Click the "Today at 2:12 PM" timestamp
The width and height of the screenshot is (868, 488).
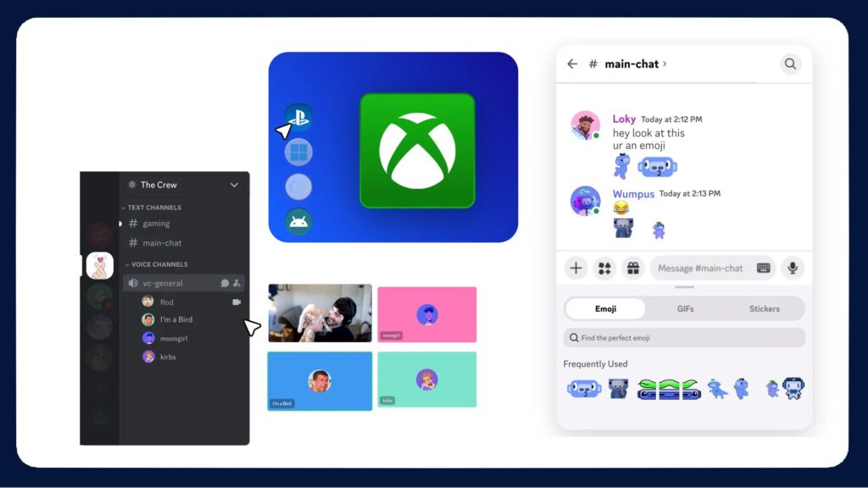click(x=671, y=119)
